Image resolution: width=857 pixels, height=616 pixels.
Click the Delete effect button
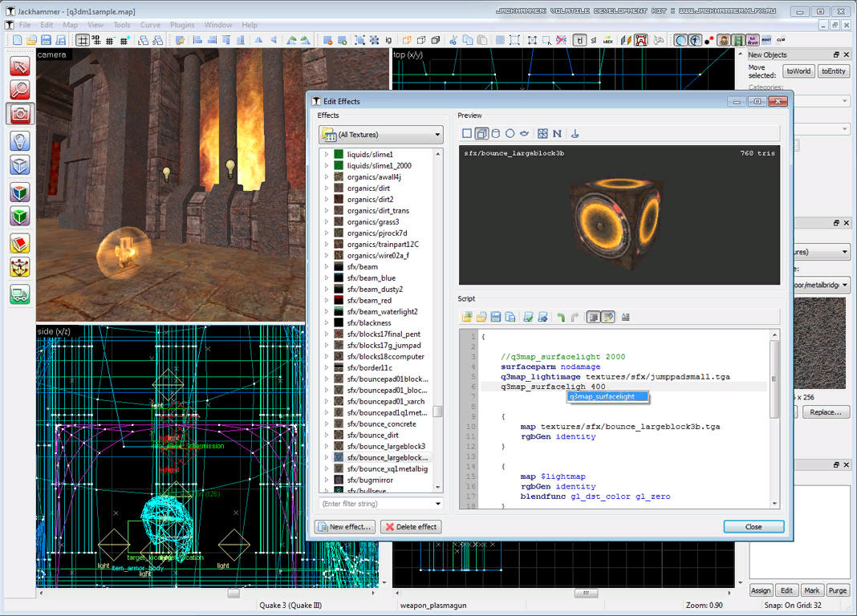(x=412, y=527)
